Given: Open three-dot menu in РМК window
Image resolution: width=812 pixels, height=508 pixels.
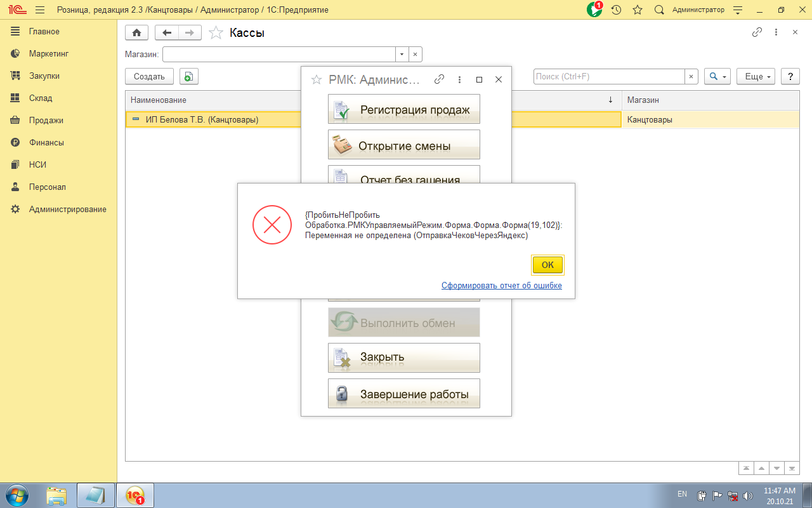Looking at the screenshot, I should [x=459, y=79].
